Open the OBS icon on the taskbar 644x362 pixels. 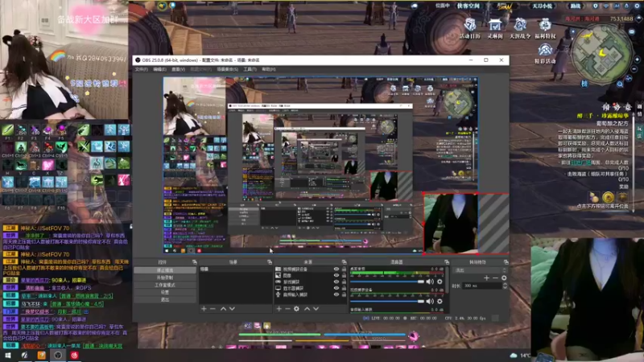tap(58, 355)
